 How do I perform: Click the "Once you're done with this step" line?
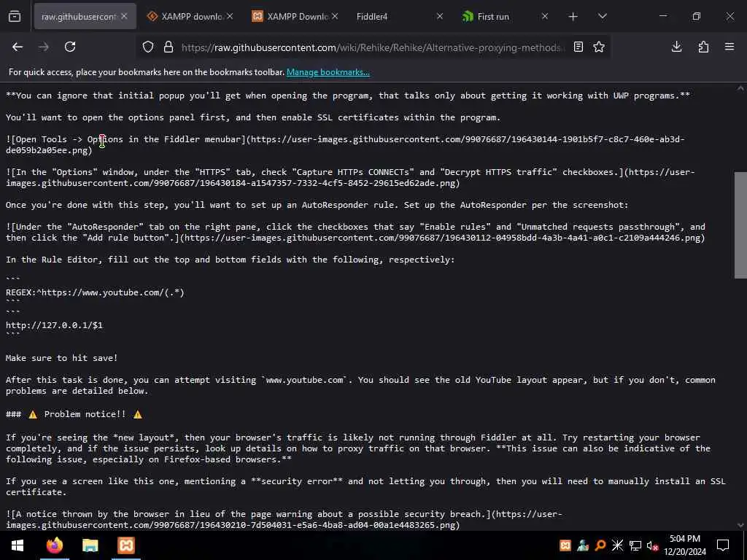[317, 205]
